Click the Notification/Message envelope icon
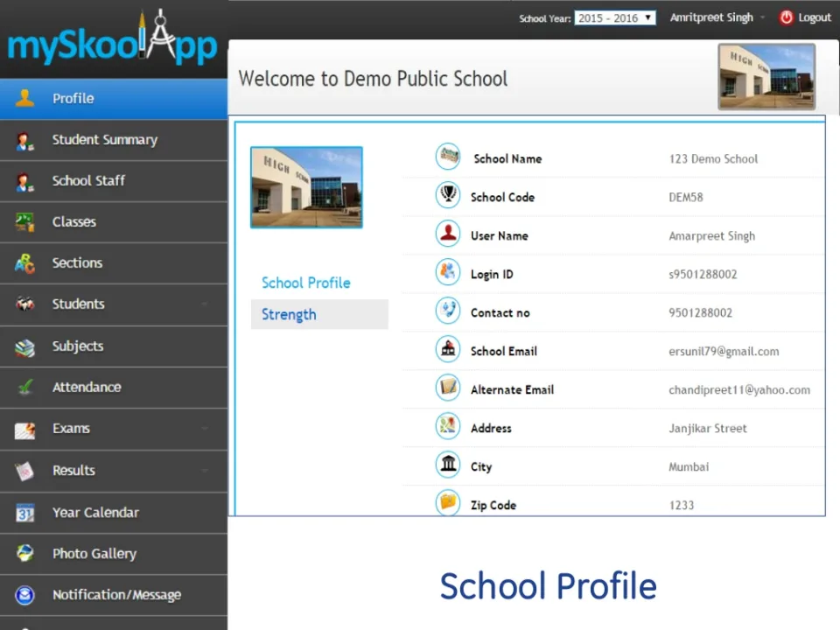The height and width of the screenshot is (630, 840). (24, 595)
